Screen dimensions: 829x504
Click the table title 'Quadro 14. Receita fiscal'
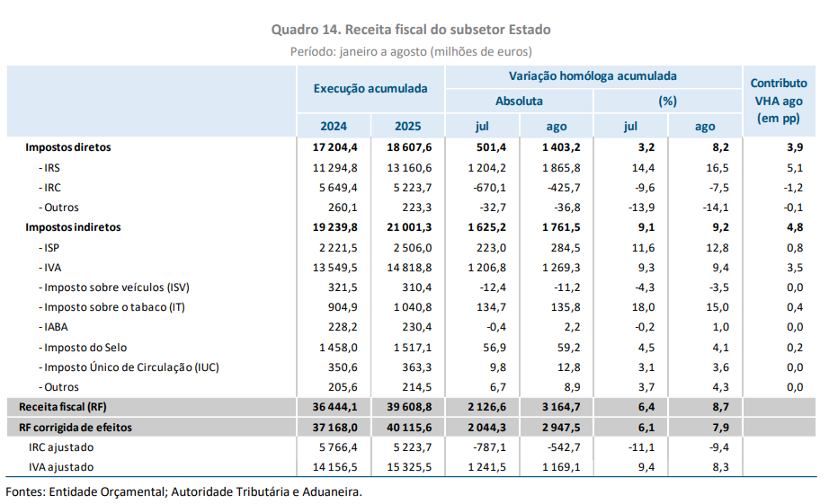pos(411,30)
